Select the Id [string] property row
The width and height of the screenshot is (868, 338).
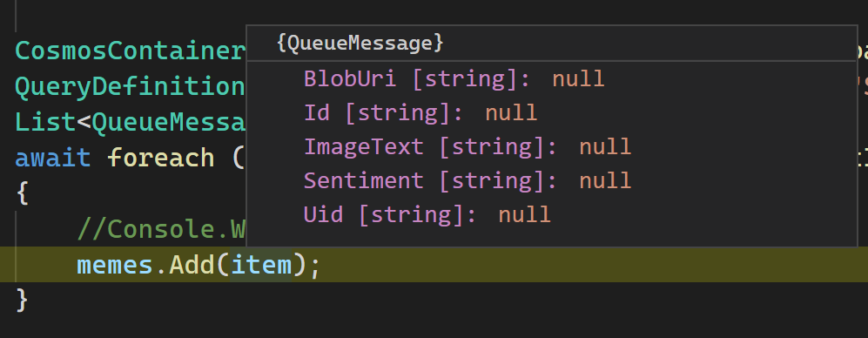pos(551,113)
